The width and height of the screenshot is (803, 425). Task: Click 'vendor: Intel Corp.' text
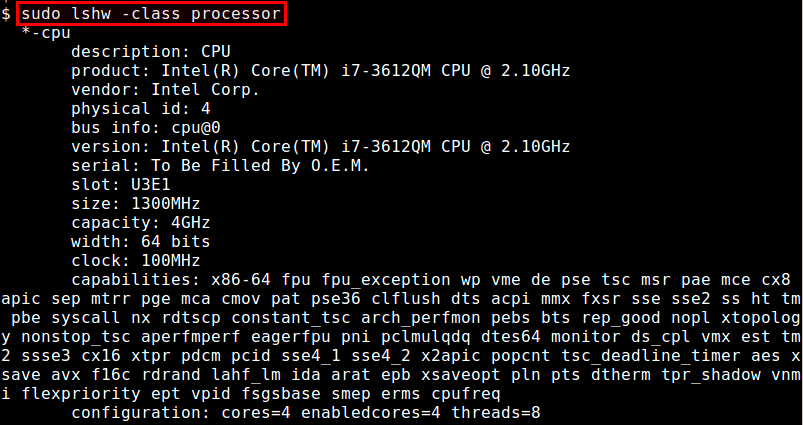point(165,87)
